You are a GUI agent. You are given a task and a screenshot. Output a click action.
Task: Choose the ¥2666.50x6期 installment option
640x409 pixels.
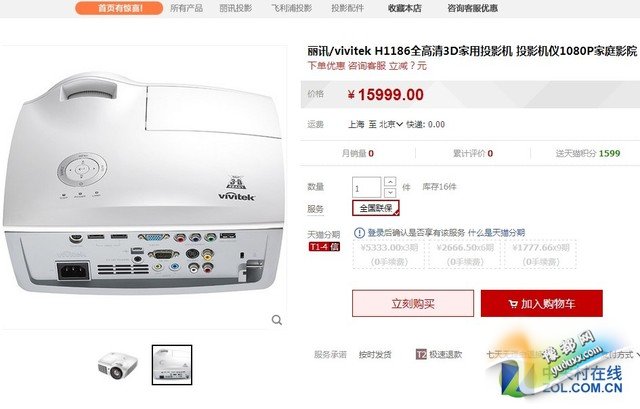(465, 254)
